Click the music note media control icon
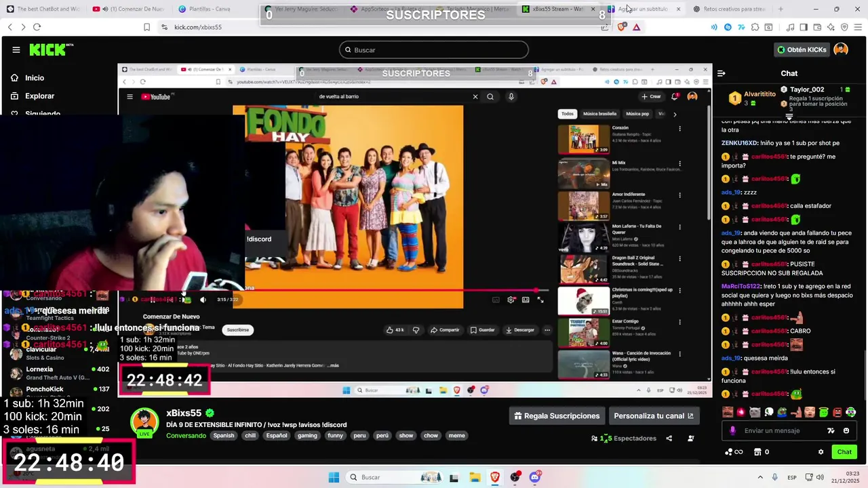Screen dimensions: 868x488 tap(790, 27)
